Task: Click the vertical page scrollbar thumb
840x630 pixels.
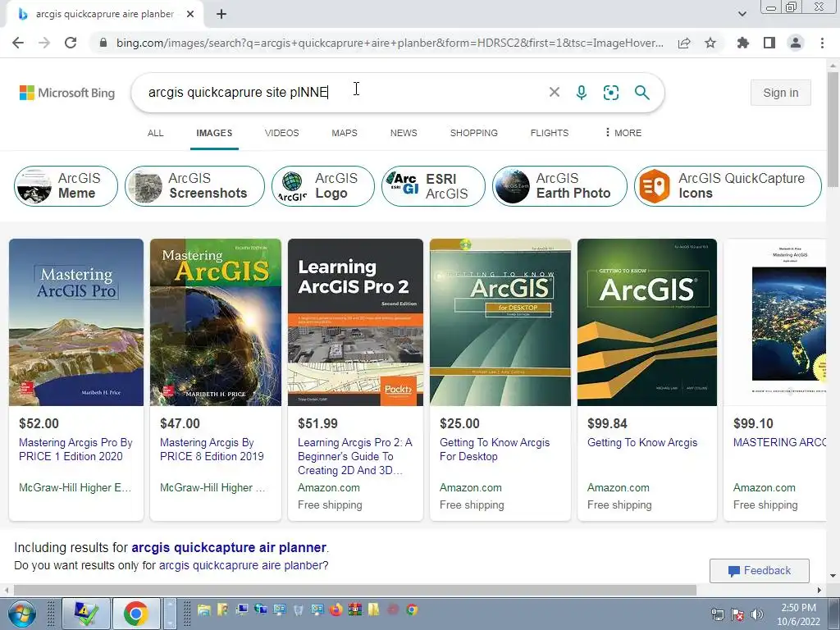Action: [x=833, y=129]
